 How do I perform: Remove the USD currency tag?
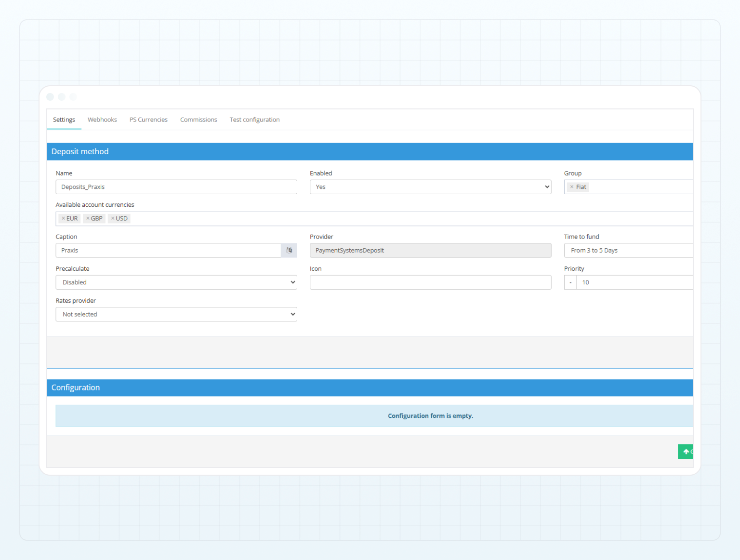coord(113,218)
